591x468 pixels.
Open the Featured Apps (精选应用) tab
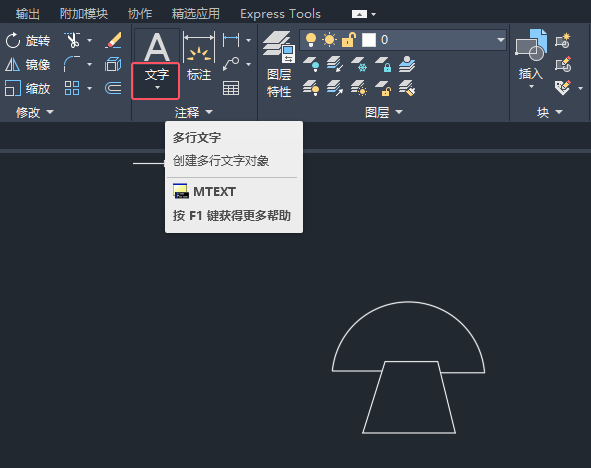[x=196, y=14]
